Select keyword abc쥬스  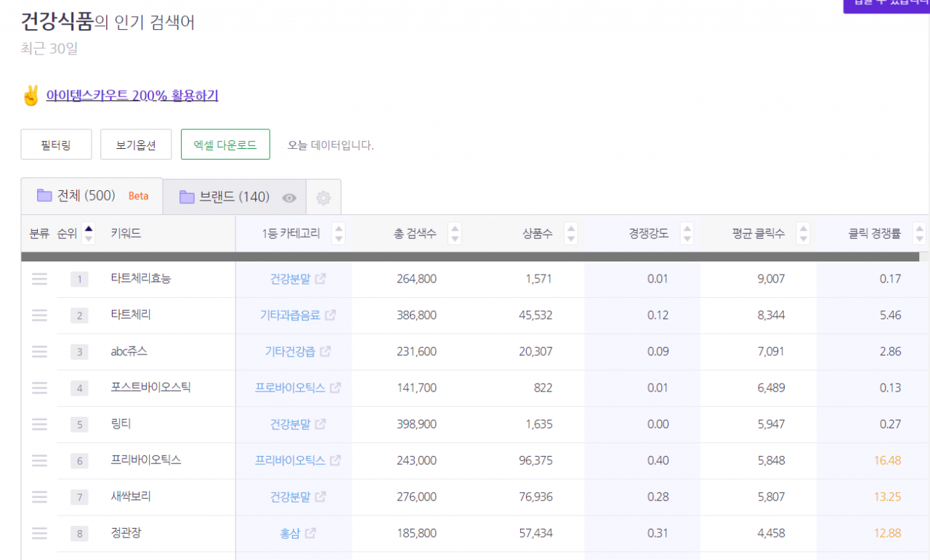[129, 351]
